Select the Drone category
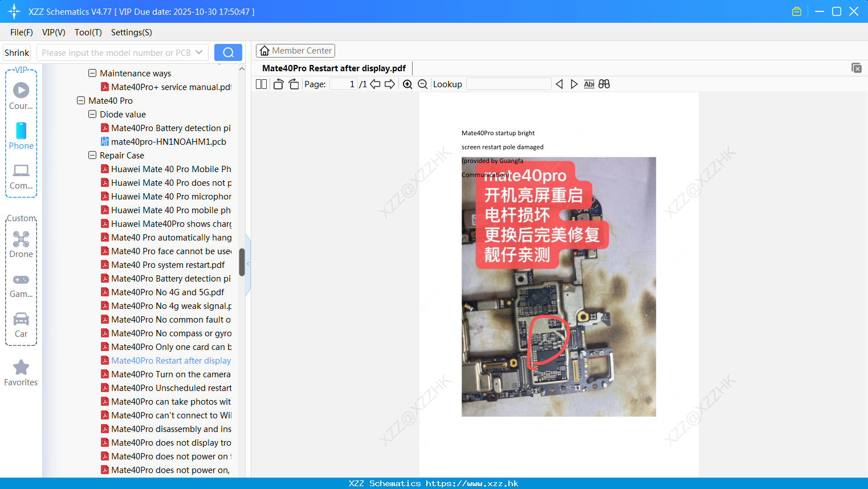This screenshot has height=489, width=868. pyautogui.click(x=21, y=244)
